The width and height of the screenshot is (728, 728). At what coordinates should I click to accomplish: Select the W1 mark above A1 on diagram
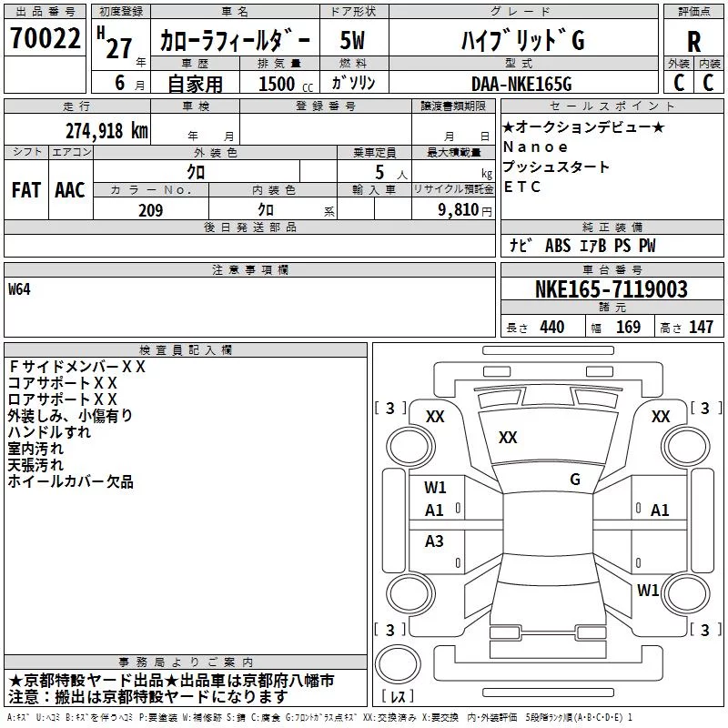coord(435,487)
